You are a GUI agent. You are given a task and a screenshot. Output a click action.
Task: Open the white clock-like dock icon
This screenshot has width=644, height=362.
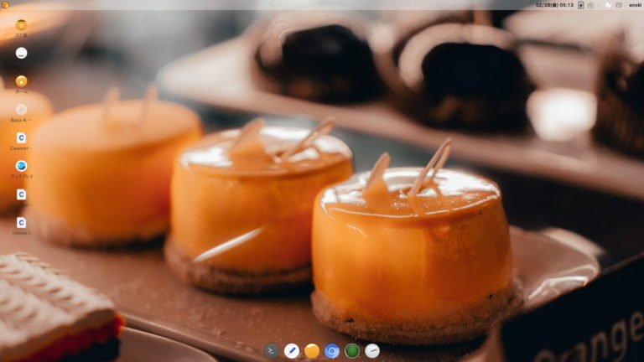(372, 351)
